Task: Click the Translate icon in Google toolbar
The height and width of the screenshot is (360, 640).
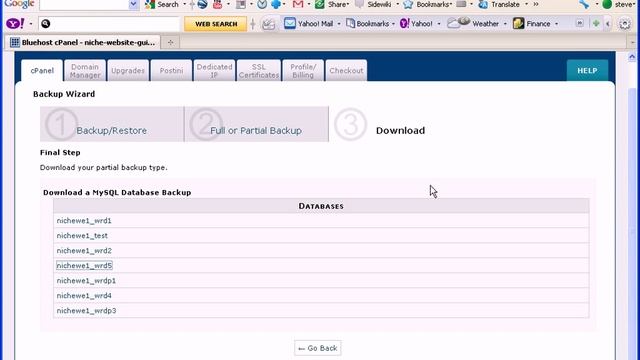Action: tap(483, 4)
